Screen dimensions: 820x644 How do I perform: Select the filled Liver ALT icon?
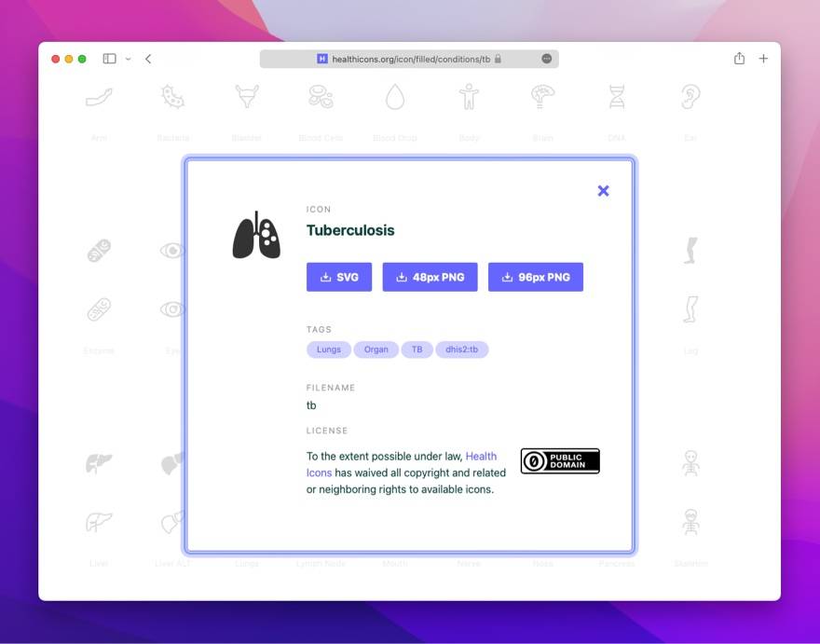pyautogui.click(x=172, y=463)
